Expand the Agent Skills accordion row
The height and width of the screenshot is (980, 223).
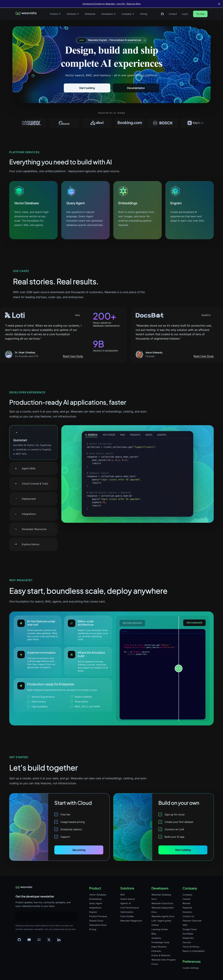[33, 468]
